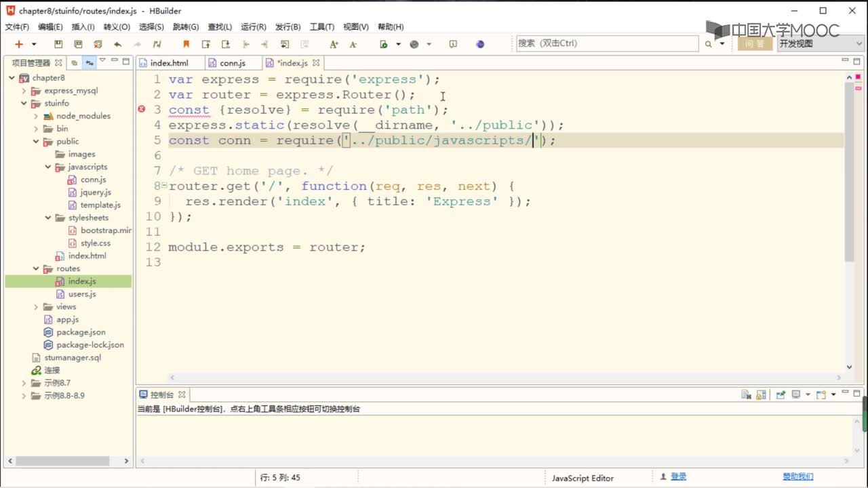This screenshot has width=868, height=488.
Task: Click the red error marker on line 3
Action: coord(142,109)
